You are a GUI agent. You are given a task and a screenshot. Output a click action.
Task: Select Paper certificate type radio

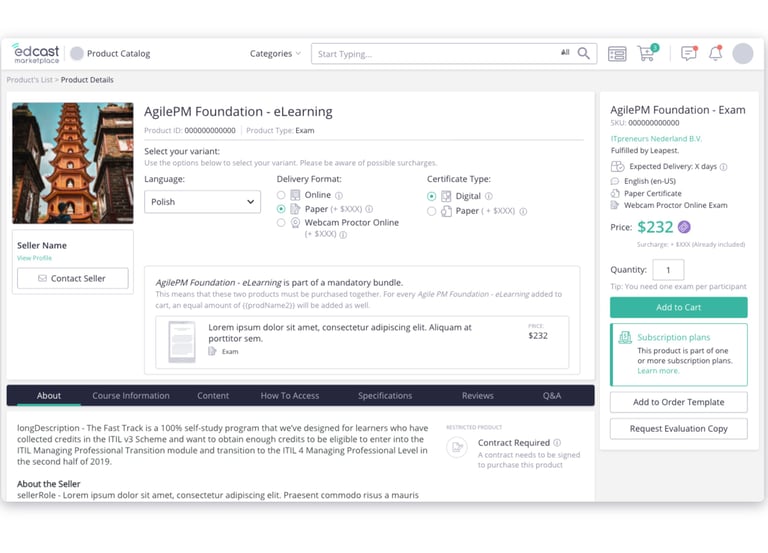click(x=432, y=211)
